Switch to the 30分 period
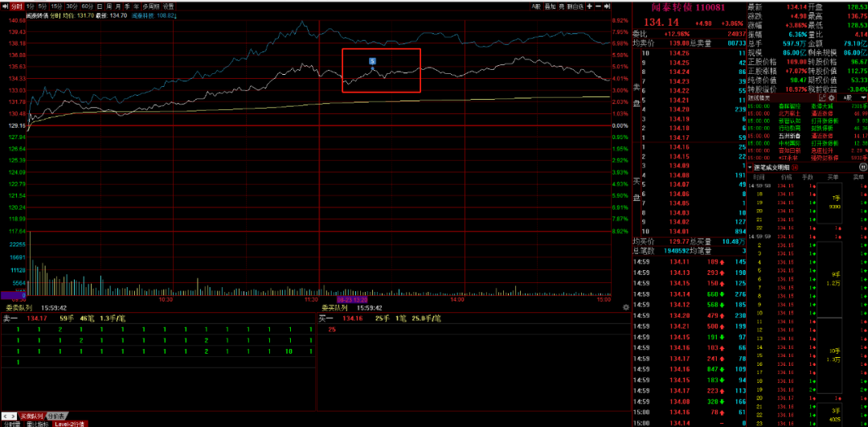 click(x=72, y=6)
